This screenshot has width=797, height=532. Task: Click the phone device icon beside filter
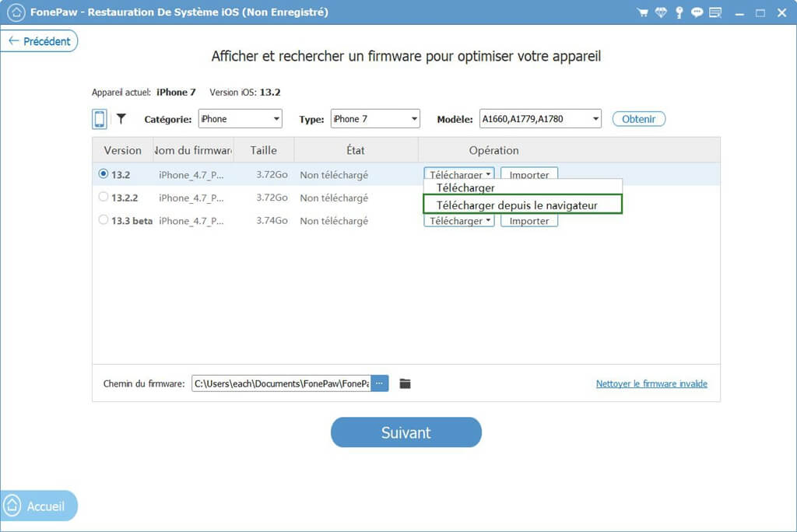coord(99,119)
